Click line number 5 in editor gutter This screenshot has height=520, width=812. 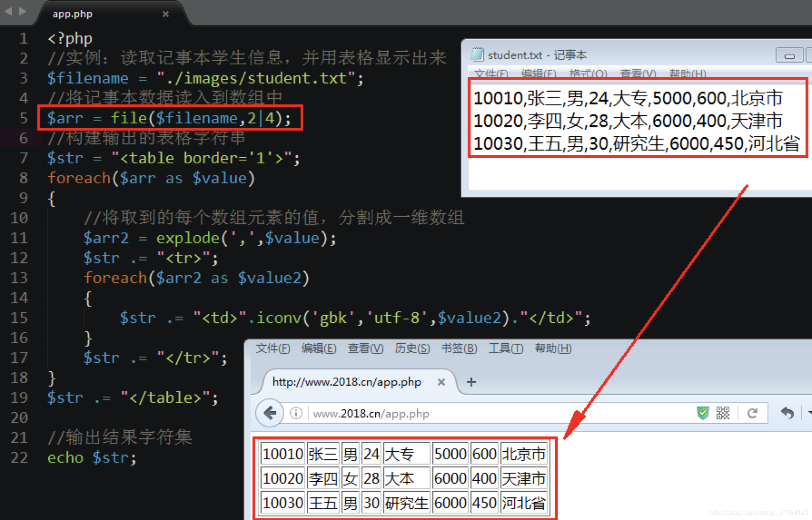coord(23,118)
